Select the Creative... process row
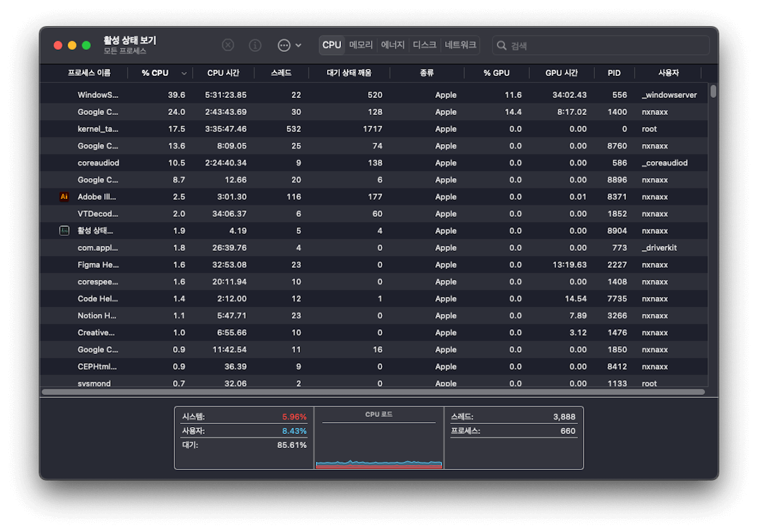 tap(374, 332)
